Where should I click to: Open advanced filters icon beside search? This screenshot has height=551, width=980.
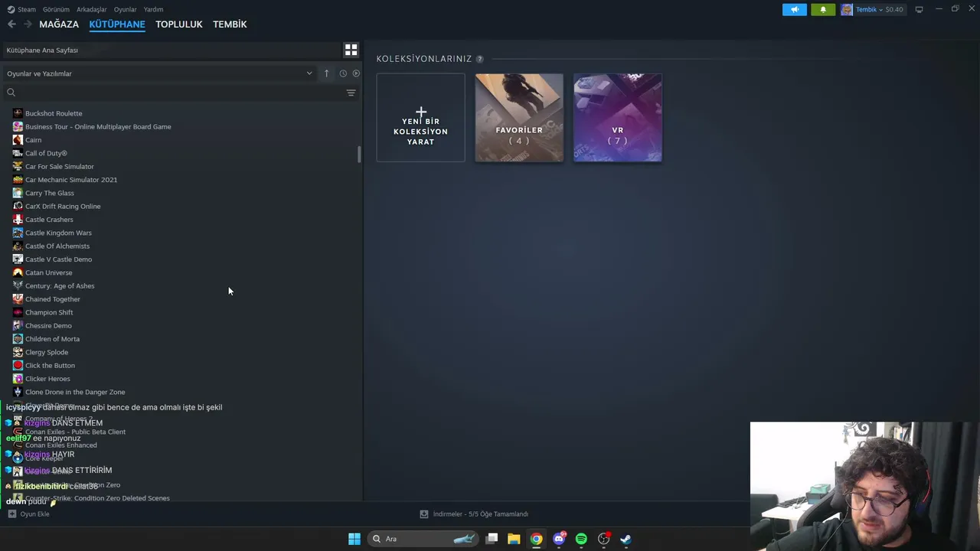point(351,93)
